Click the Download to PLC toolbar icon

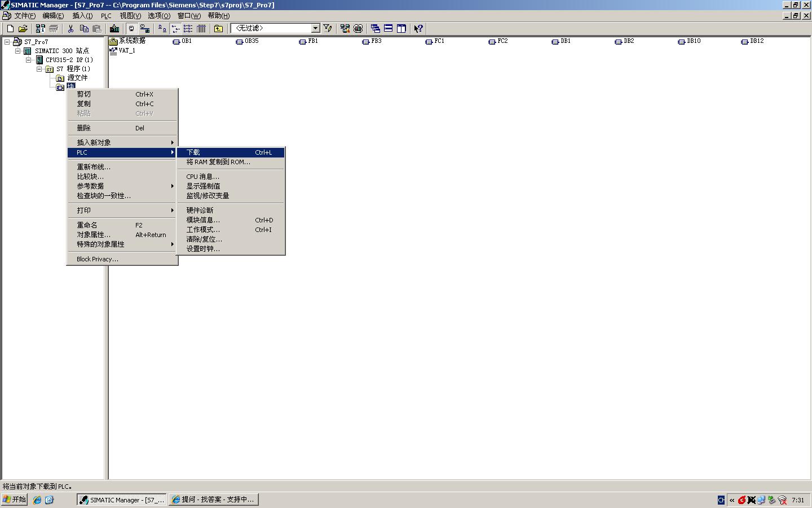(114, 28)
